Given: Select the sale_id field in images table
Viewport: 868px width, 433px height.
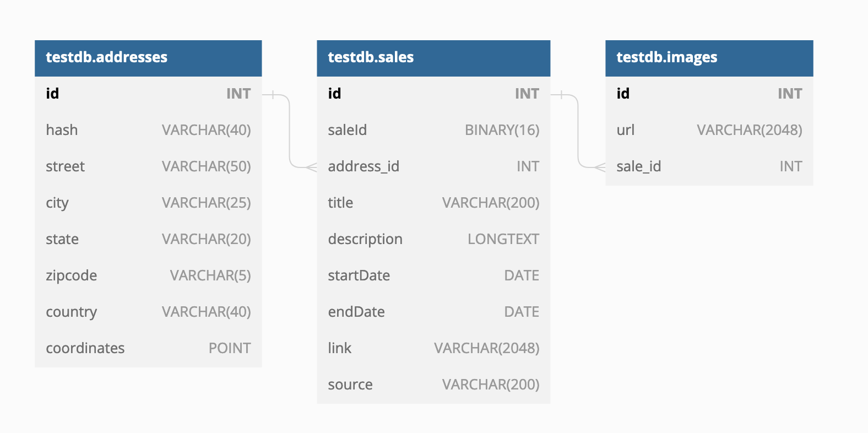Looking at the screenshot, I should point(709,167).
